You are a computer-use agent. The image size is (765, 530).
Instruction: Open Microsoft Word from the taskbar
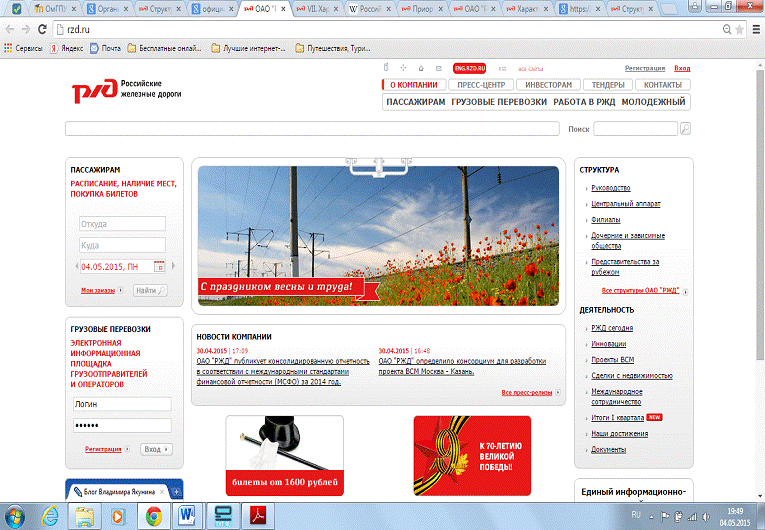[187, 515]
